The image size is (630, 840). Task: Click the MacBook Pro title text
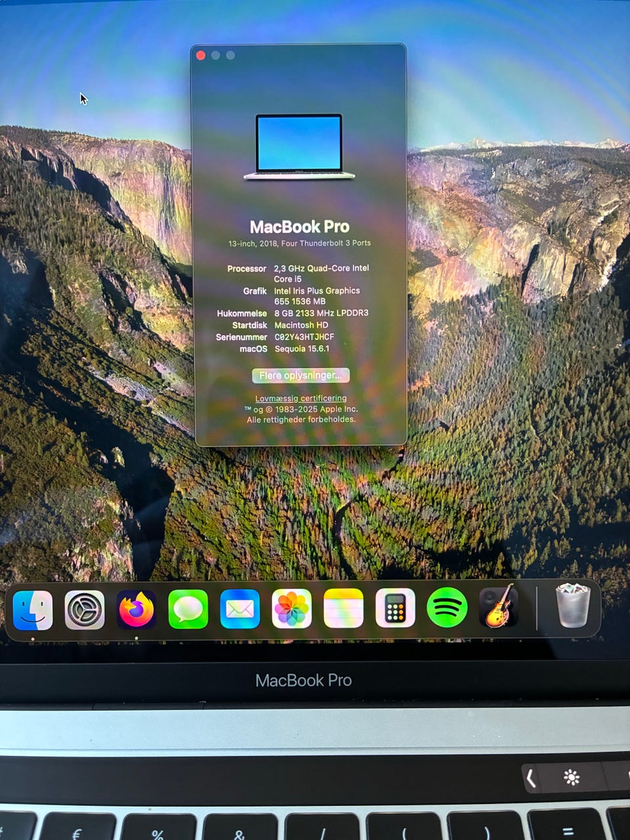pos(299,227)
